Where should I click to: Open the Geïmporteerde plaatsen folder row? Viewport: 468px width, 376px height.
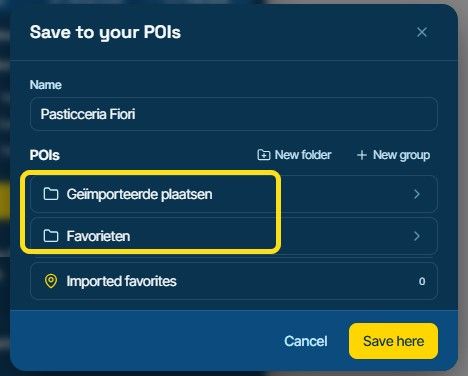[234, 194]
